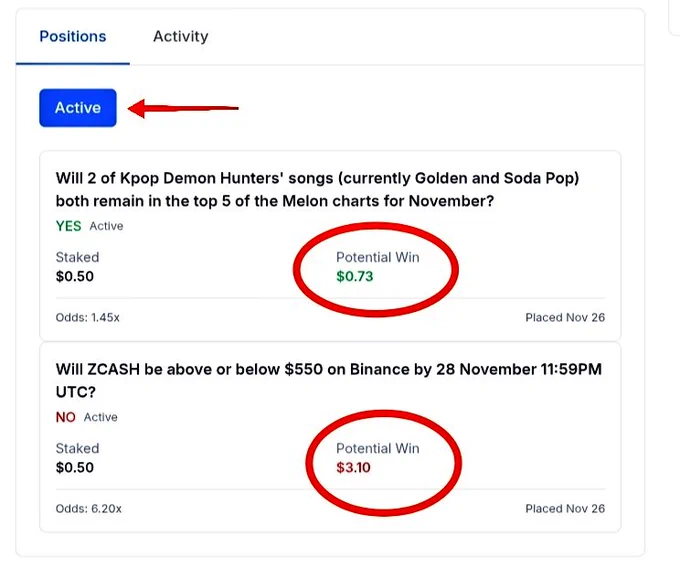Open the Activity tab
Screen dimensions: 680x579
click(x=180, y=36)
